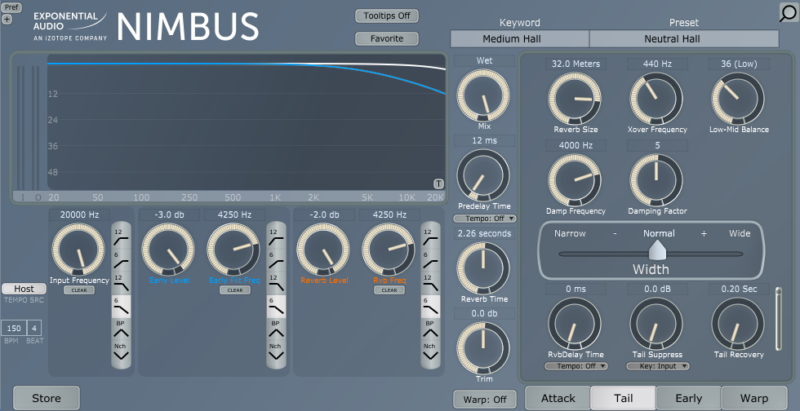Toggle the Favorite button

(386, 39)
